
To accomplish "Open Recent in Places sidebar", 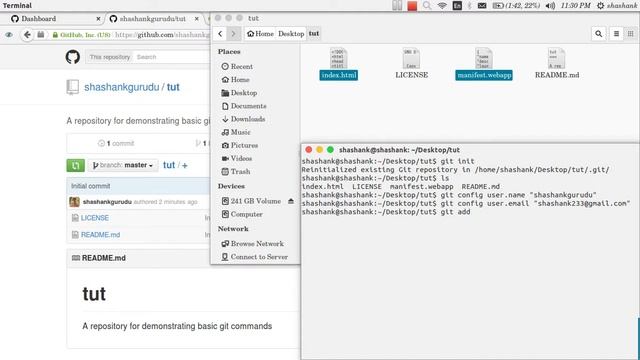I will tap(237, 66).
